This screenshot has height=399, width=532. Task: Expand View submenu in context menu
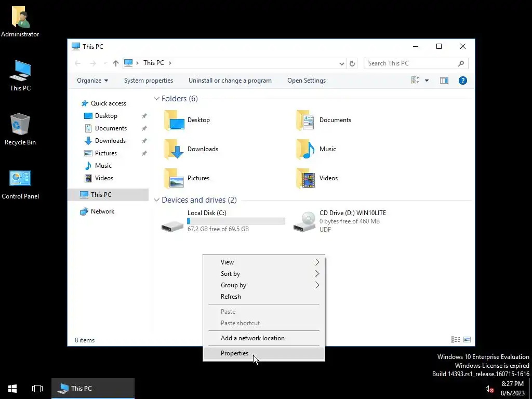(263, 262)
